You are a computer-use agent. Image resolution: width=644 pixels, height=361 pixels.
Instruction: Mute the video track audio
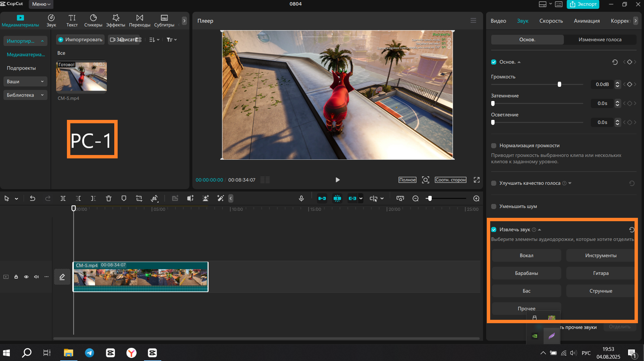coord(36,277)
